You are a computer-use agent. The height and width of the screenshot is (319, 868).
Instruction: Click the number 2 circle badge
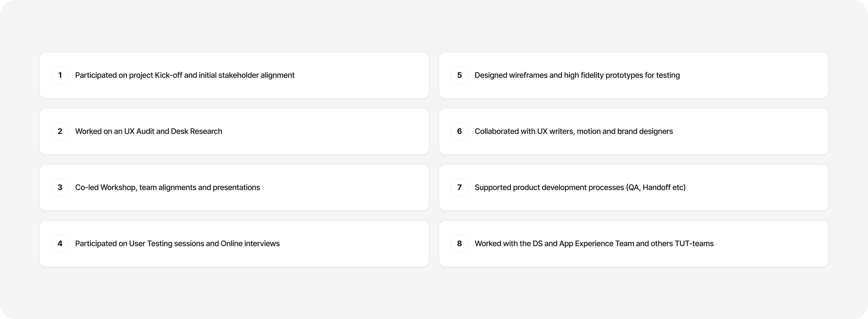[60, 131]
